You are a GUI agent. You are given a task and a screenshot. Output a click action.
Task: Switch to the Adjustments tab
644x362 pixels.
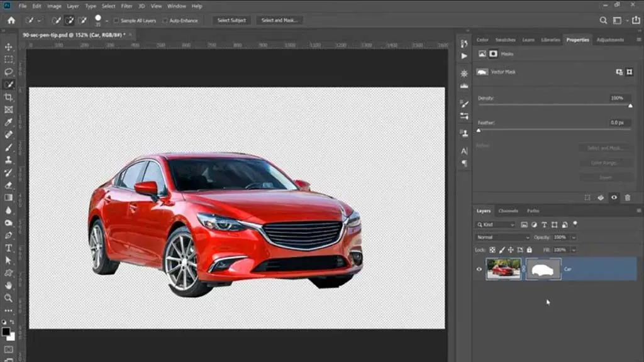pyautogui.click(x=610, y=40)
